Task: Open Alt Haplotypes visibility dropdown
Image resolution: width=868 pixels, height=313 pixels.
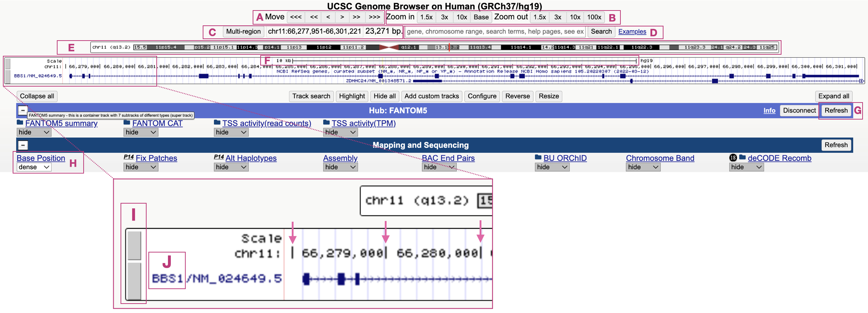Action: [x=231, y=167]
